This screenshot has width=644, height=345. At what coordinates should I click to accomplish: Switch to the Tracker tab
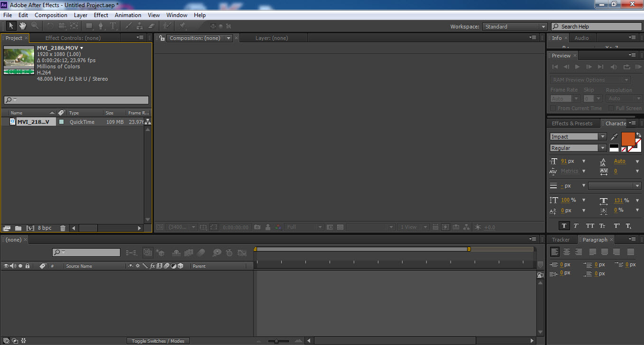tap(561, 240)
